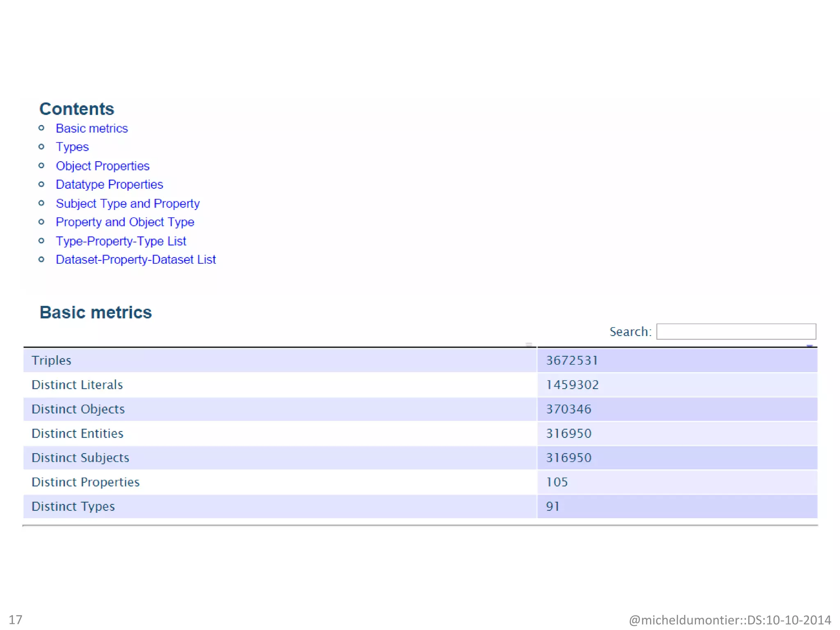Open Property and Object Type link

pyautogui.click(x=125, y=222)
